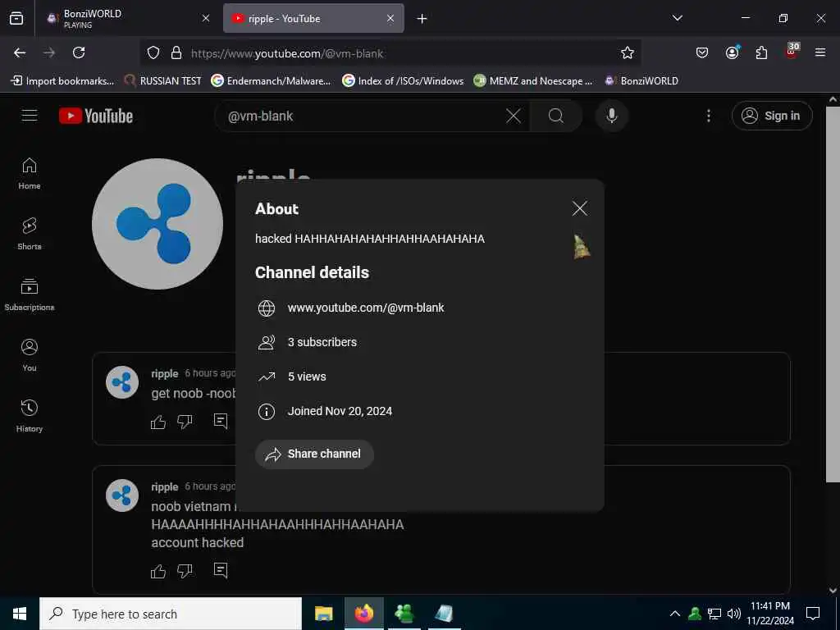This screenshot has height=630, width=840.
Task: Click the ripple channel avatar
Action: (x=157, y=224)
